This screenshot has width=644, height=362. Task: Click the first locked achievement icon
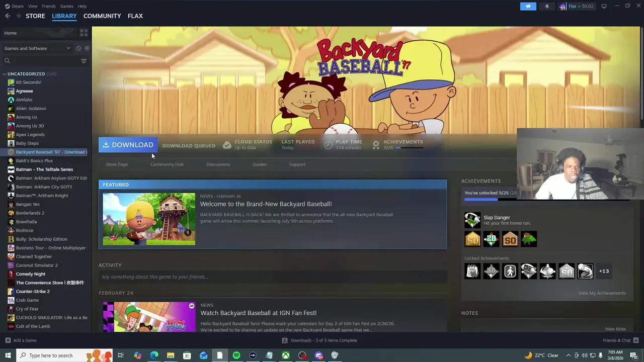coord(472,271)
